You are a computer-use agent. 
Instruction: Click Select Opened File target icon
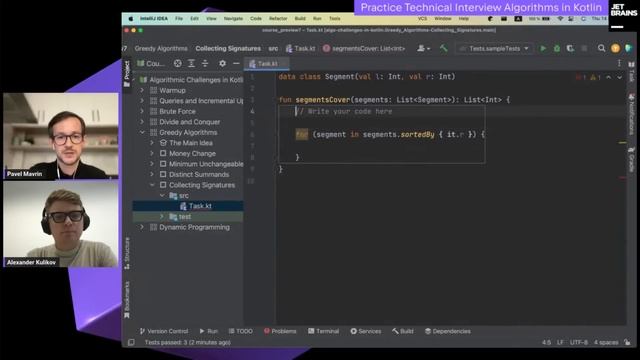tap(178, 64)
